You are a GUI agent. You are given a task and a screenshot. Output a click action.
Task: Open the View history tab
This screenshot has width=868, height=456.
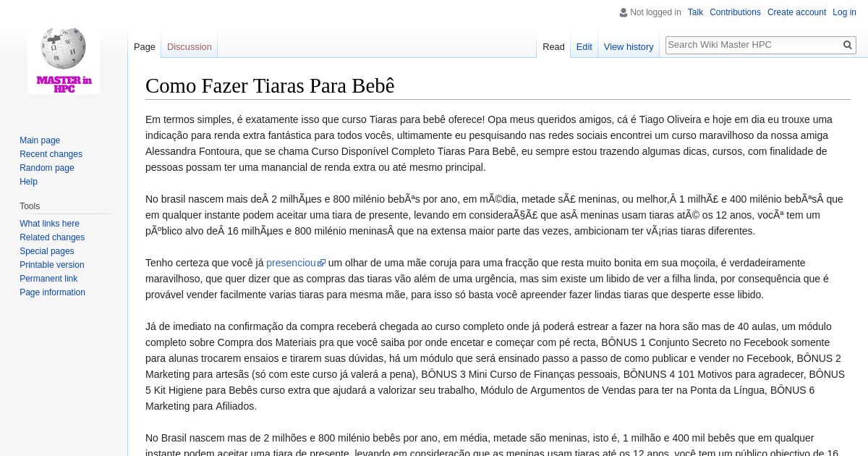[x=629, y=46]
